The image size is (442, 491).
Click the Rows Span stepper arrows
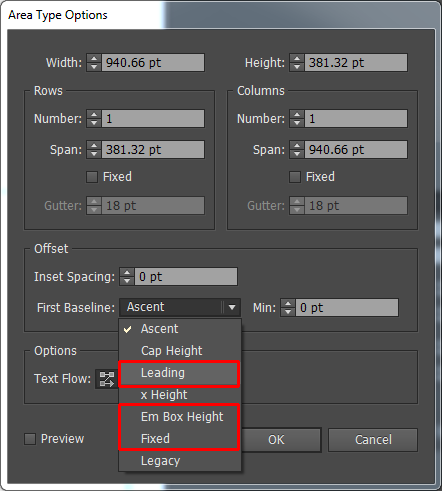tap(94, 150)
